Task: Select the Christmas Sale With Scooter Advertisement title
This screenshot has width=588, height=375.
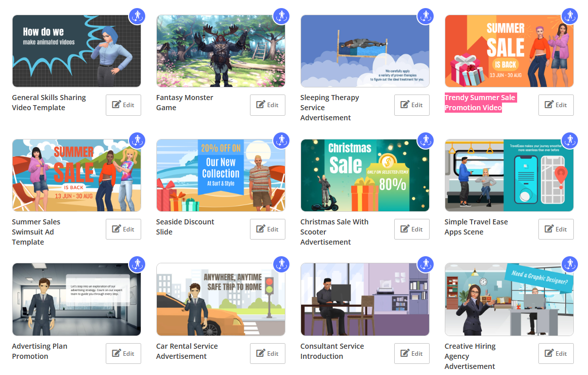Action: pyautogui.click(x=334, y=231)
